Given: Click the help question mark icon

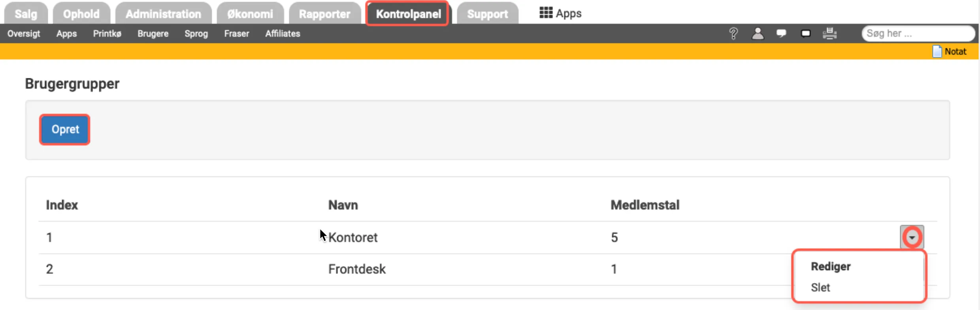Looking at the screenshot, I should point(733,34).
